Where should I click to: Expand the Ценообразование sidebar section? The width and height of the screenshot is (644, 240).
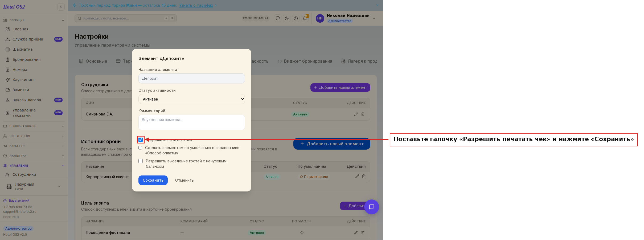(34, 126)
